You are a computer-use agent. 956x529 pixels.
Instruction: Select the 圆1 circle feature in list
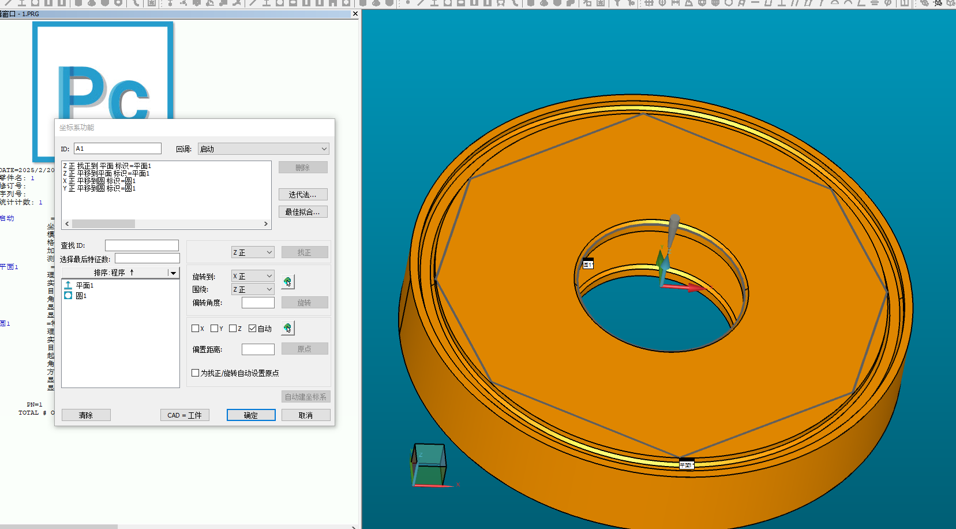pyautogui.click(x=81, y=296)
